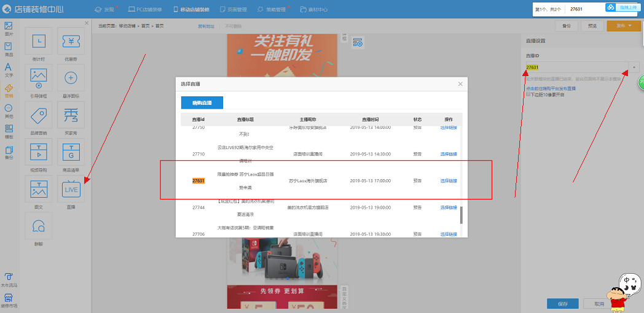The width and height of the screenshot is (644, 313).
Task: Open the 素材中心 menu
Action: click(x=314, y=9)
